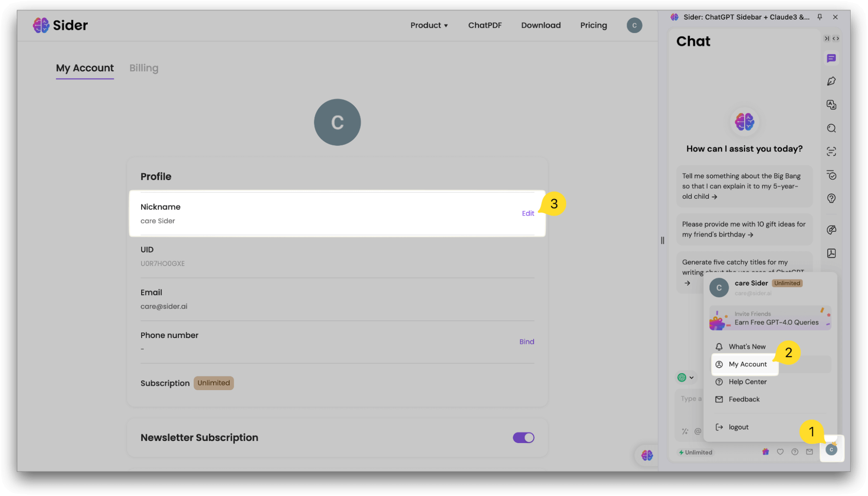Open the Grammar check tool in sidebar
The image size is (868, 496).
(x=831, y=175)
